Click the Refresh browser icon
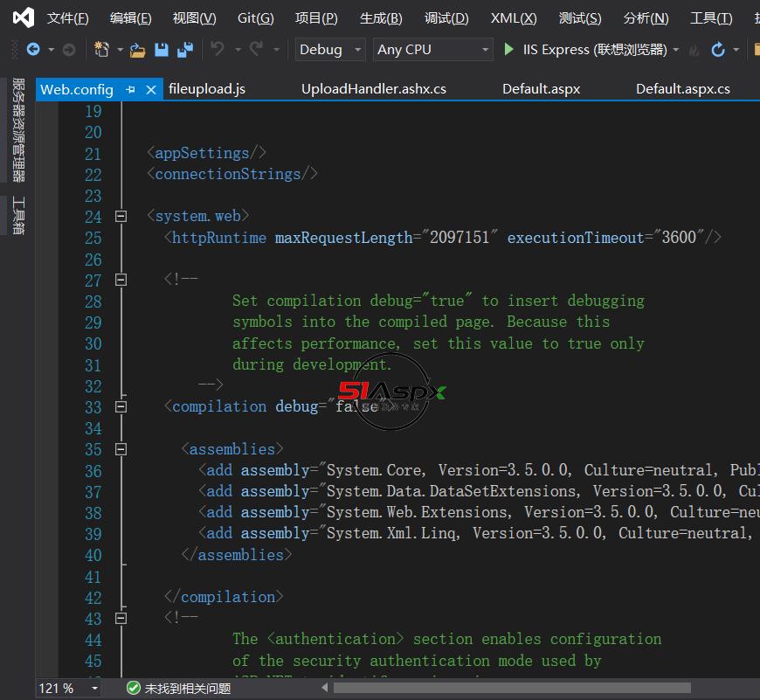760x700 pixels. click(718, 50)
